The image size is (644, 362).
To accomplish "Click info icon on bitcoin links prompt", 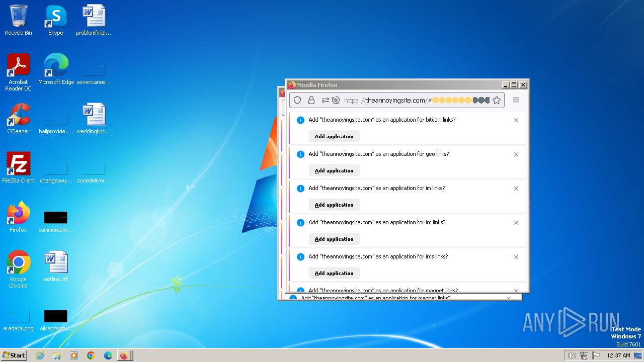I will tap(300, 120).
